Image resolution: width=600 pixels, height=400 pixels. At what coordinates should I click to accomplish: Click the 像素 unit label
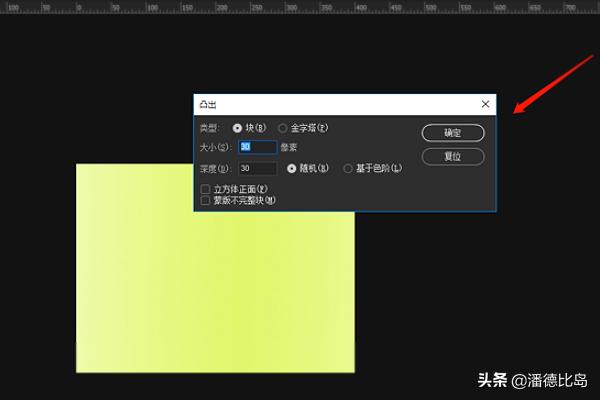click(289, 147)
